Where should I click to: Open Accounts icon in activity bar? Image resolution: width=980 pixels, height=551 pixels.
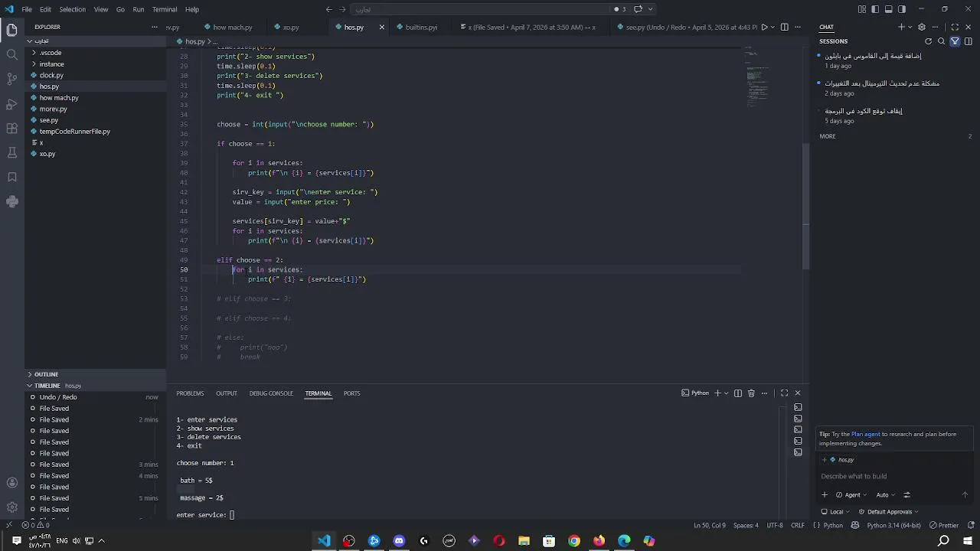click(x=11, y=483)
